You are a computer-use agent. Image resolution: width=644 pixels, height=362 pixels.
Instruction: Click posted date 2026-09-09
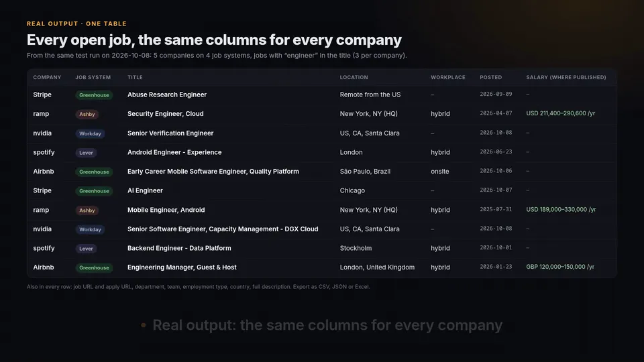click(x=496, y=94)
